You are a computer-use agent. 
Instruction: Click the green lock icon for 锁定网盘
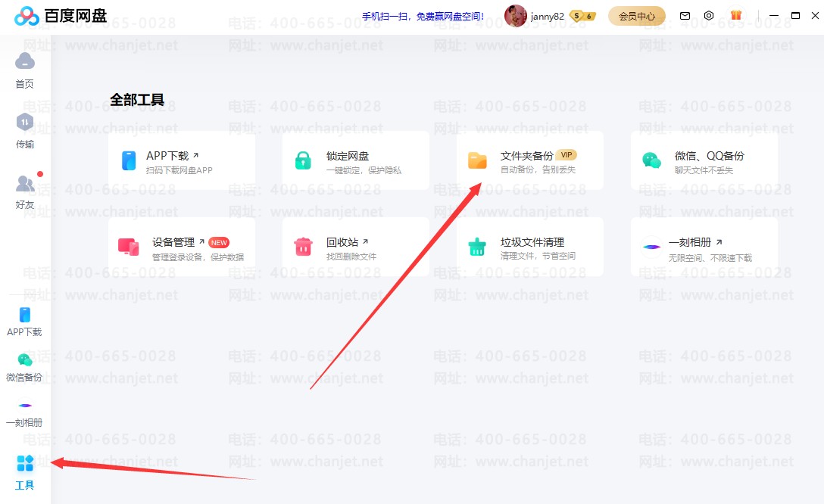click(303, 160)
